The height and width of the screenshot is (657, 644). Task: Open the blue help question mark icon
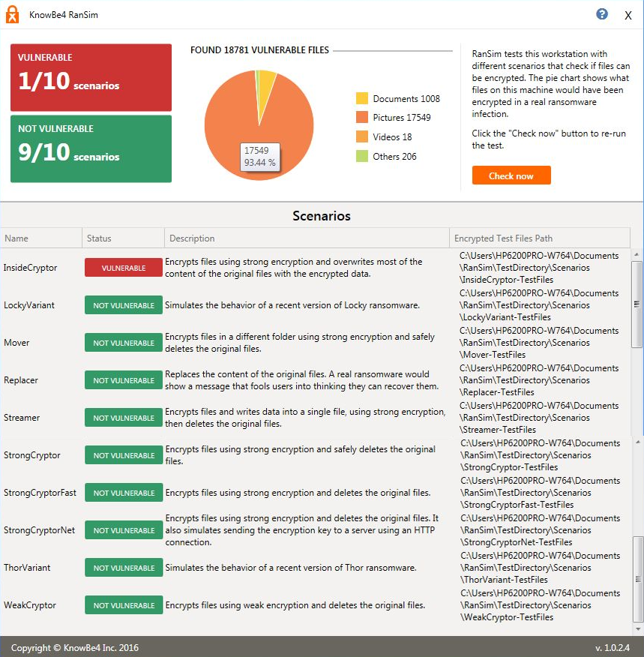click(x=602, y=14)
